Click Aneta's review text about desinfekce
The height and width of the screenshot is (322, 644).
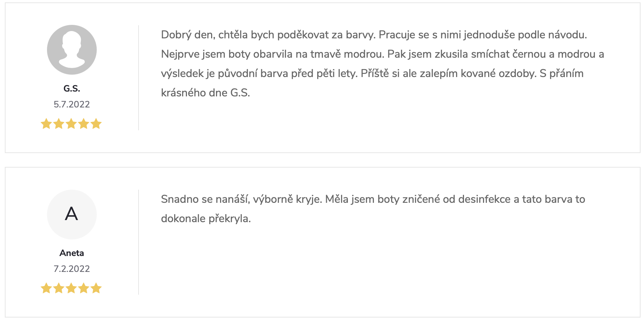coord(373,209)
